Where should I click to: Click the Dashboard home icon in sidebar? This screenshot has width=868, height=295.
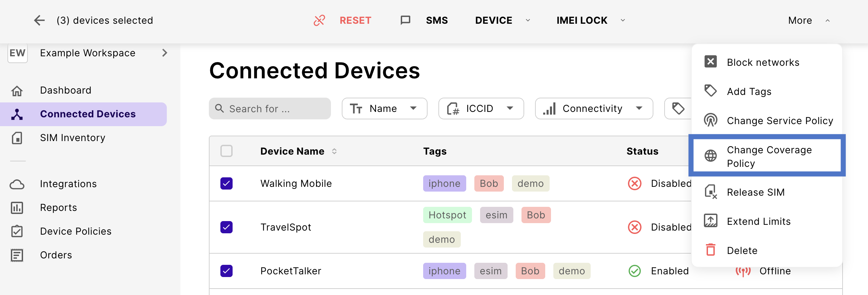click(17, 91)
